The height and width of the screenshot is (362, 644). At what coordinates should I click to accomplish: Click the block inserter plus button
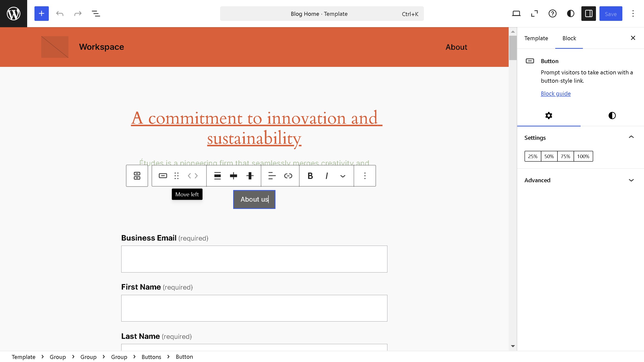[x=42, y=14]
